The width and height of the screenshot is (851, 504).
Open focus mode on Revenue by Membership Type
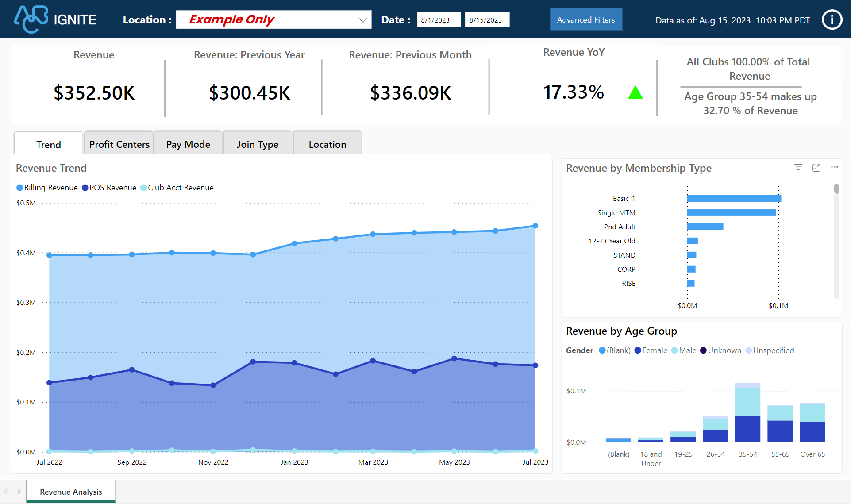816,167
